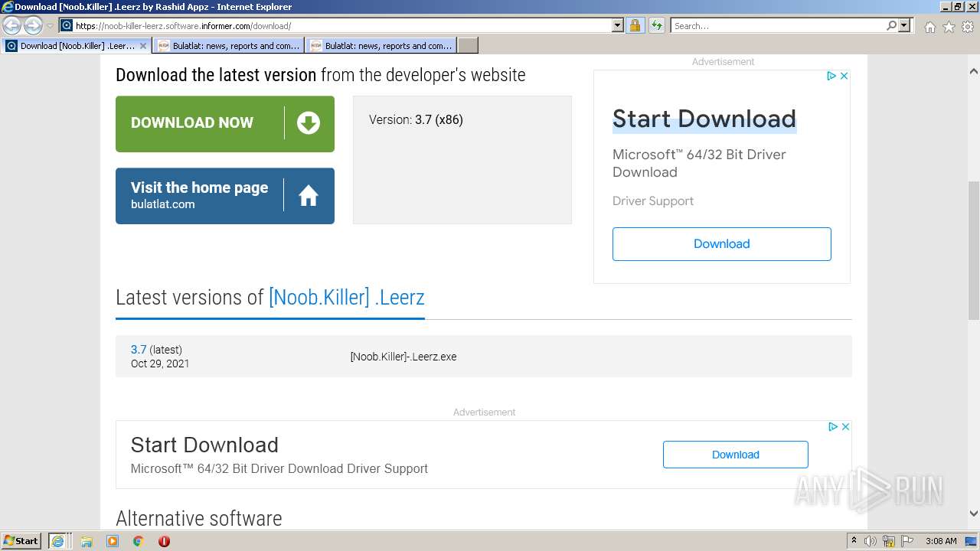Viewport: 980px width, 551px height.
Task: Click the vertical scrollbar thumb
Action: [x=974, y=250]
